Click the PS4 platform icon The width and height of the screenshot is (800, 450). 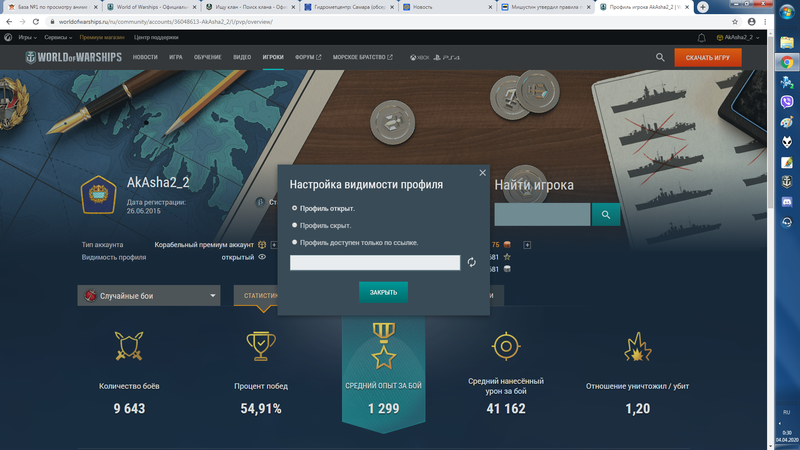(446, 58)
